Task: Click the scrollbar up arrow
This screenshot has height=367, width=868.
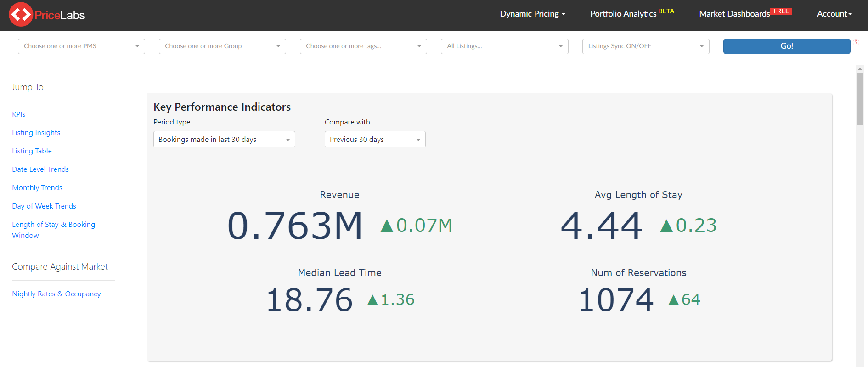Action: point(860,69)
